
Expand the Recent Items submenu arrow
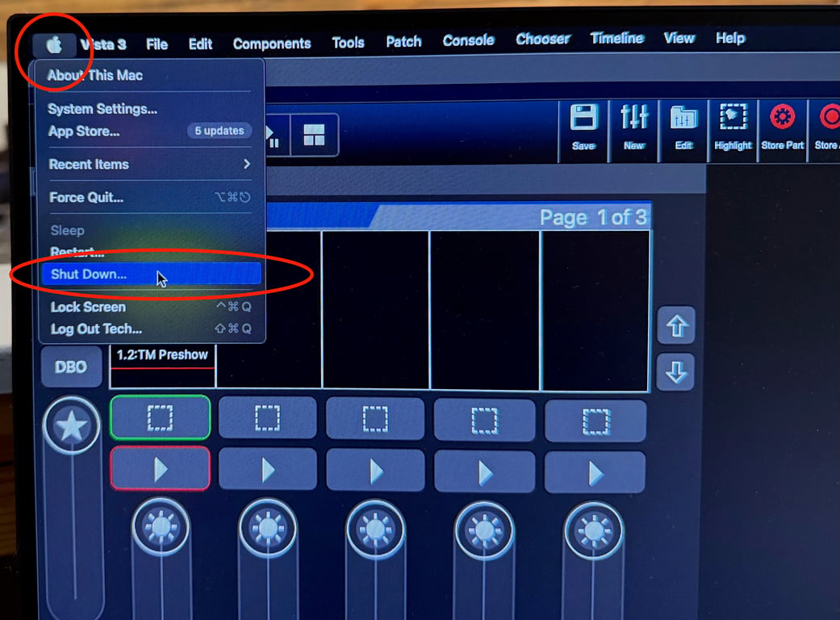(247, 164)
